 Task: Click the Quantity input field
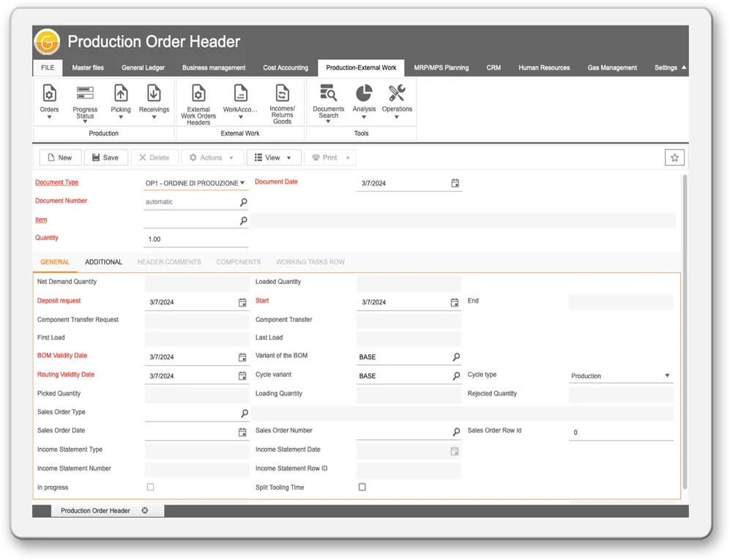(195, 239)
